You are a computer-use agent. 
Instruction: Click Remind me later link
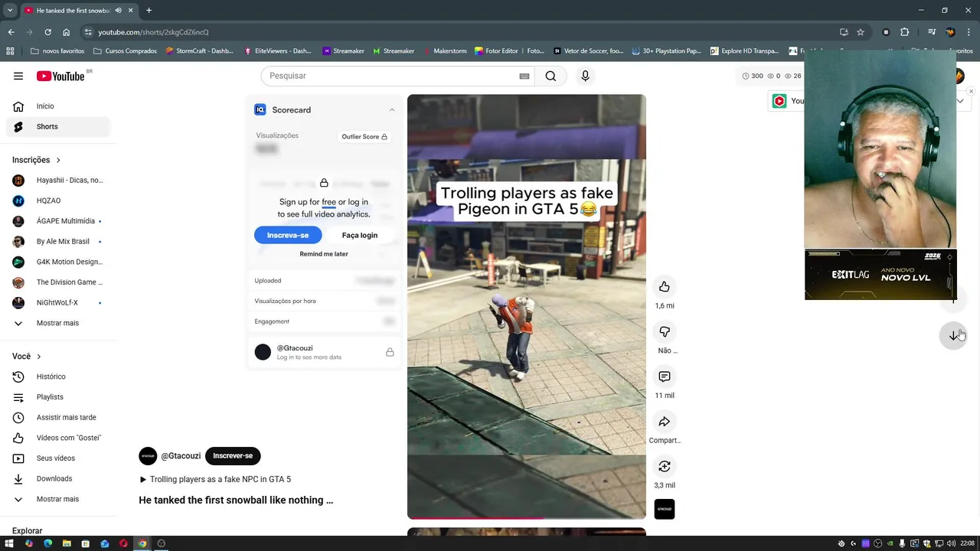[x=324, y=254]
